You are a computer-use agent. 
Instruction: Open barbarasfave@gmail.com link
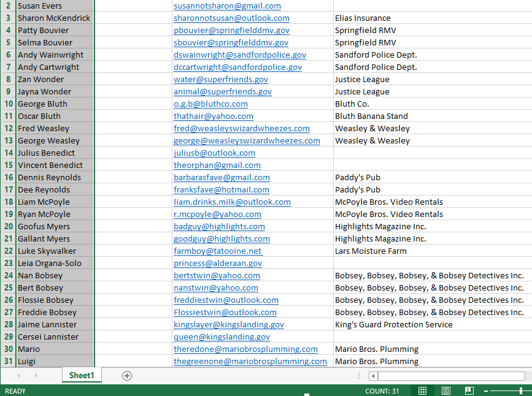pos(222,177)
